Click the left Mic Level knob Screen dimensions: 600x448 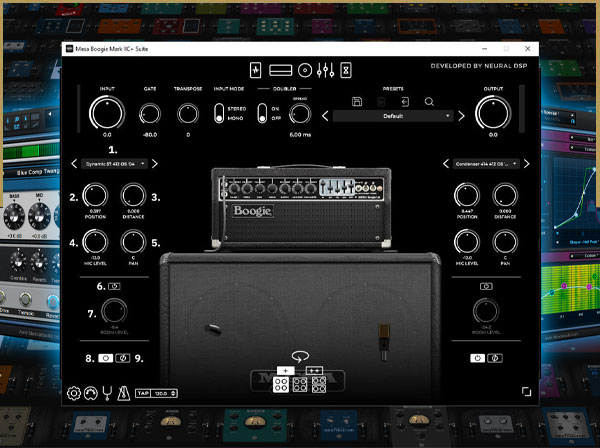click(x=95, y=242)
